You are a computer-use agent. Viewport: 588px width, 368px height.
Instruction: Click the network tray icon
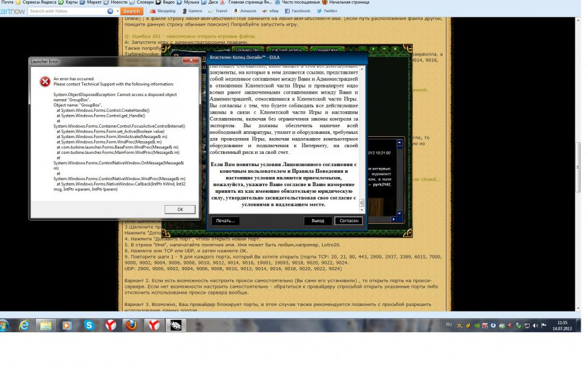pos(527,325)
